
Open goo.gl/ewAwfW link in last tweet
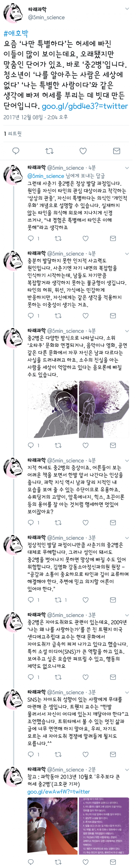[x=59, y=792]
